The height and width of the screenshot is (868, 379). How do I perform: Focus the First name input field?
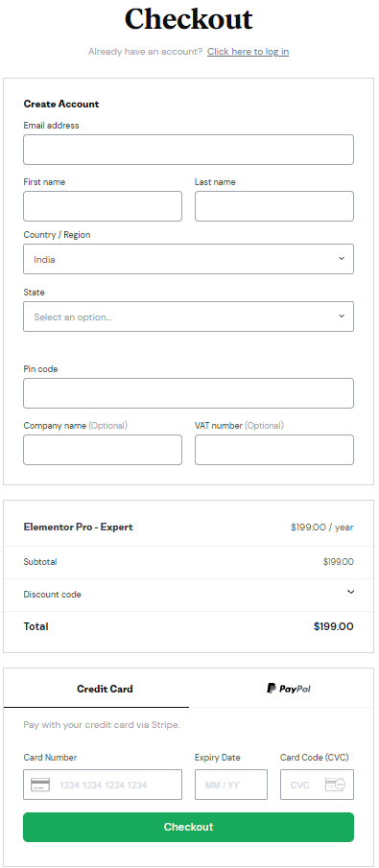pos(103,206)
